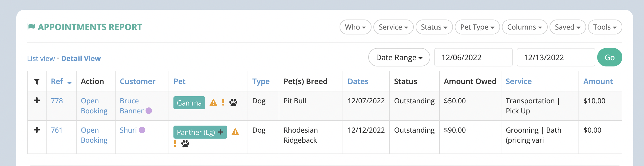Screen dimensions: 644x166
Task: Open the Tools menu
Action: pyautogui.click(x=605, y=27)
